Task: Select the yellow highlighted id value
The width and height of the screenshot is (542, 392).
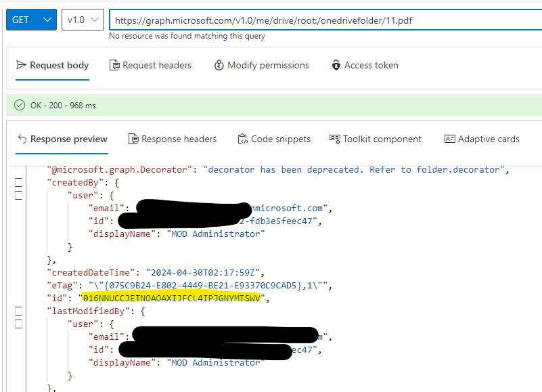Action: (171, 297)
